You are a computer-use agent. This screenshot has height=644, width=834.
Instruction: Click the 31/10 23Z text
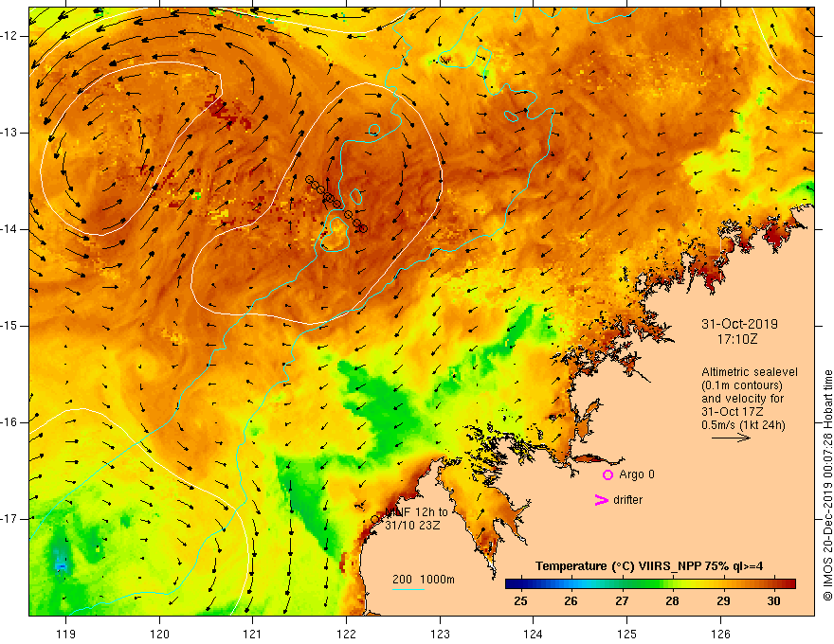[x=413, y=526]
